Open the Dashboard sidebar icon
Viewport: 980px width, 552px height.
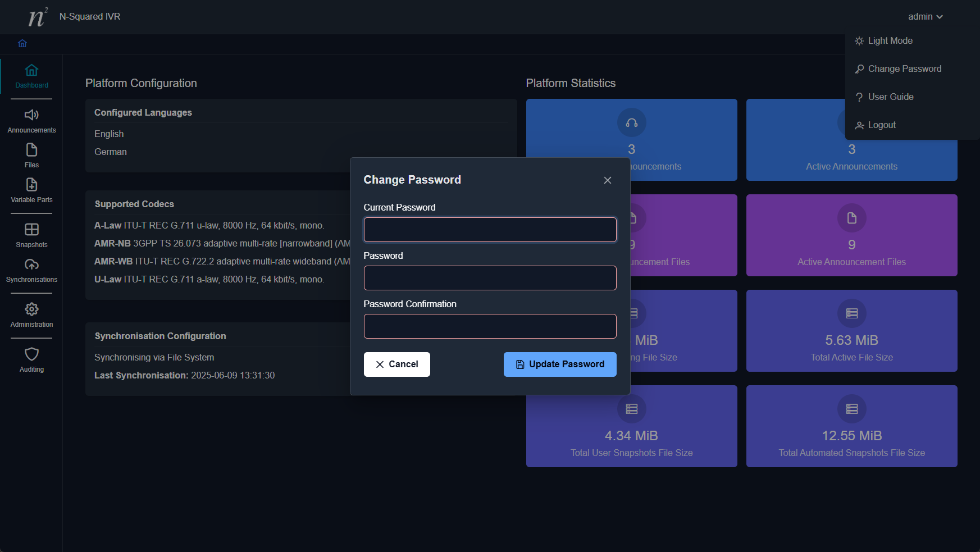(x=31, y=71)
